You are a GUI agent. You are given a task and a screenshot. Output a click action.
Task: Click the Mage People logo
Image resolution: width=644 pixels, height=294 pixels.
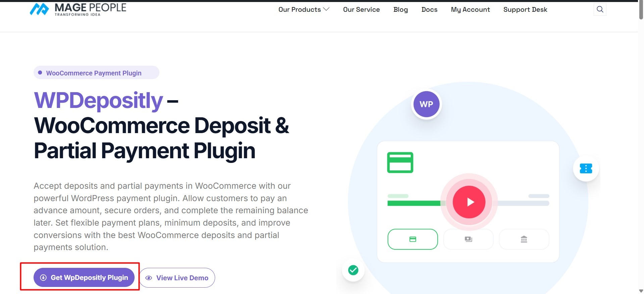[78, 9]
